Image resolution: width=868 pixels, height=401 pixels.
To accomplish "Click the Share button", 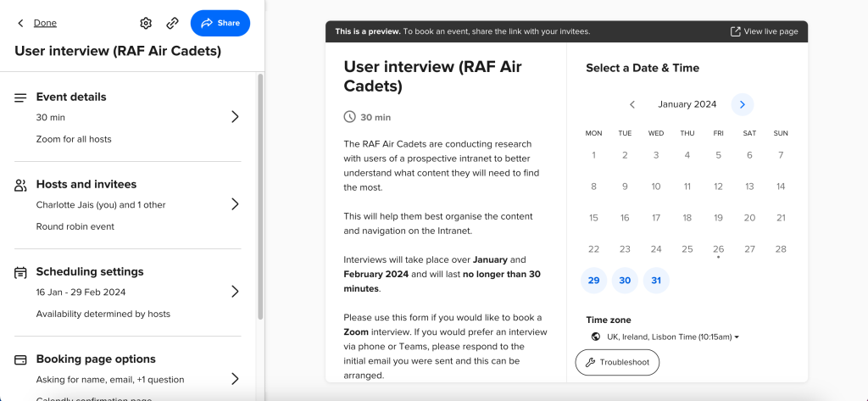I will [x=220, y=23].
